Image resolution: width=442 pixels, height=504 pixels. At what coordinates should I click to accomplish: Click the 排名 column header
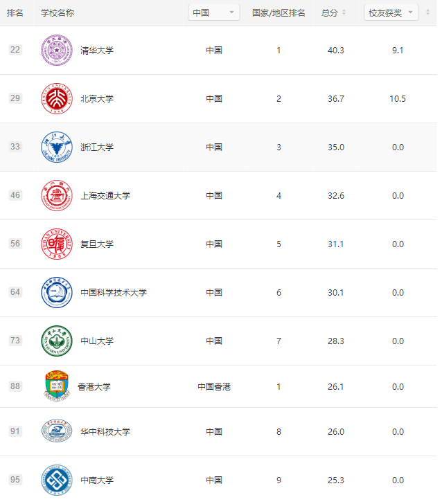(15, 12)
